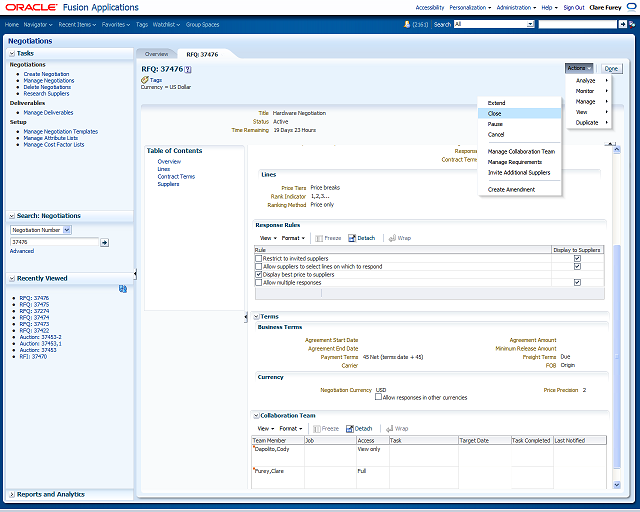Image resolution: width=640 pixels, height=512 pixels.
Task: Click Freeze icon in Response Rules toolbar
Action: tap(319, 238)
